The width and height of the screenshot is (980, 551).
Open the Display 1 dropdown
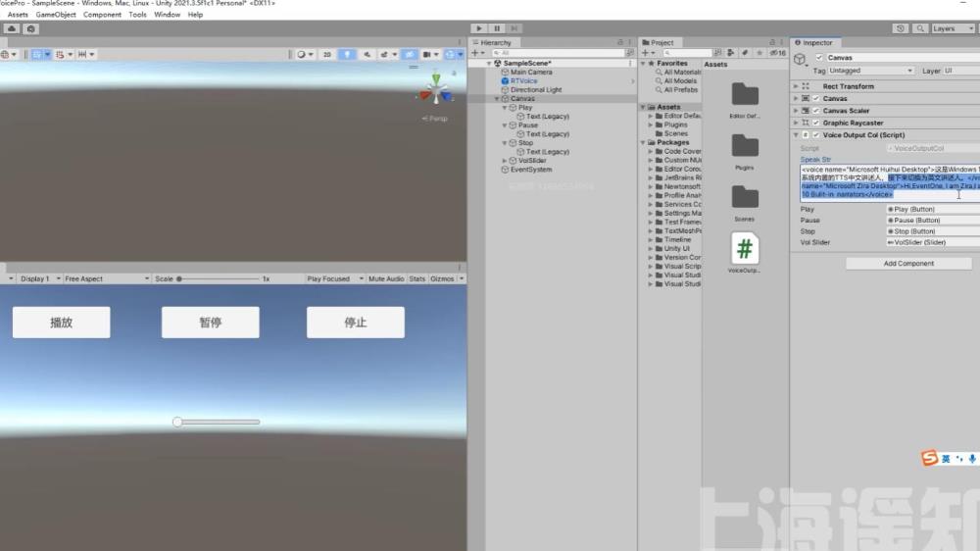pyautogui.click(x=39, y=279)
